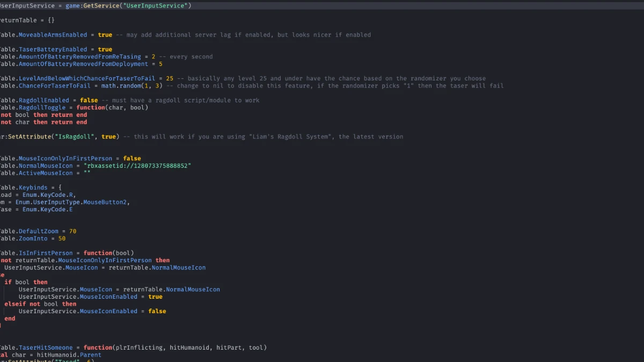Click the RagdollToggle property name
Image resolution: width=644 pixels, height=362 pixels.
click(42, 107)
